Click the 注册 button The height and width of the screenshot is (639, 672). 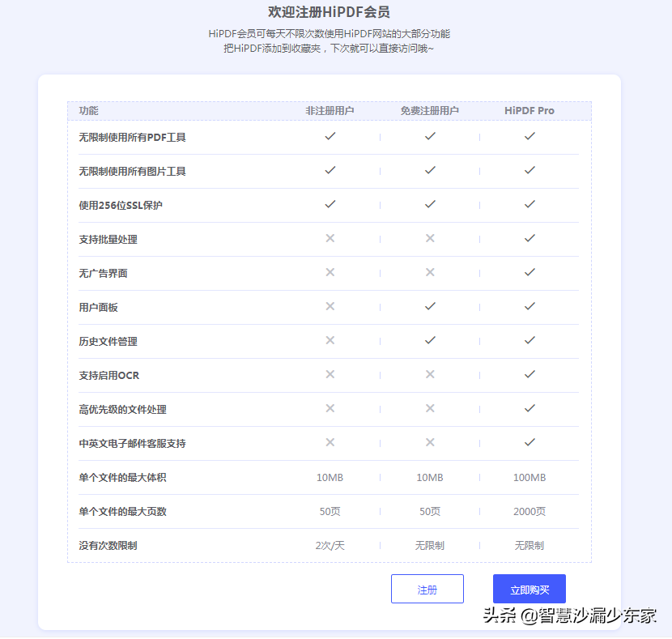[x=427, y=590]
